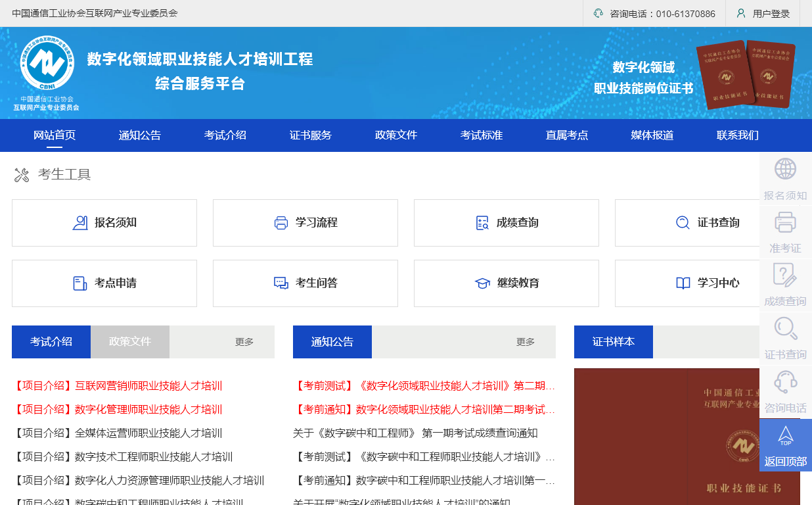Image resolution: width=812 pixels, height=505 pixels.
Task: Click the question-note icon above side-panel 成绩查询
Action: click(785, 275)
